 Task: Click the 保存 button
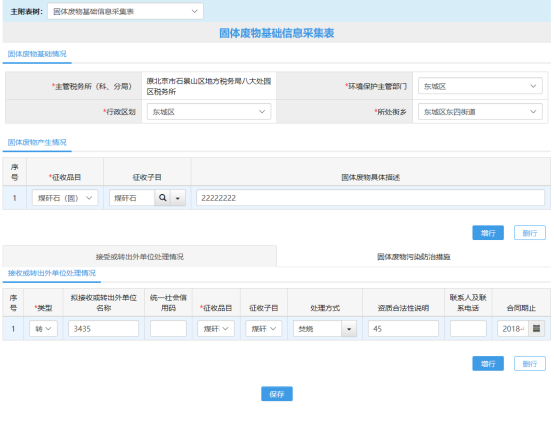tap(277, 394)
